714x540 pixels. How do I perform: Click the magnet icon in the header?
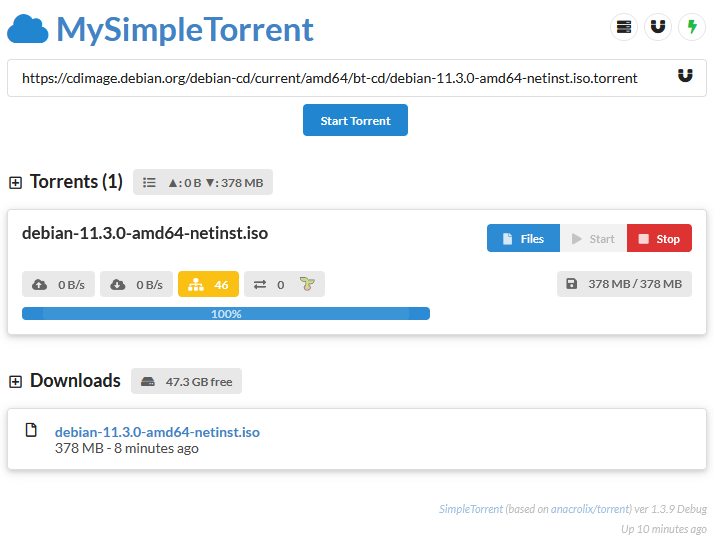coord(657,27)
